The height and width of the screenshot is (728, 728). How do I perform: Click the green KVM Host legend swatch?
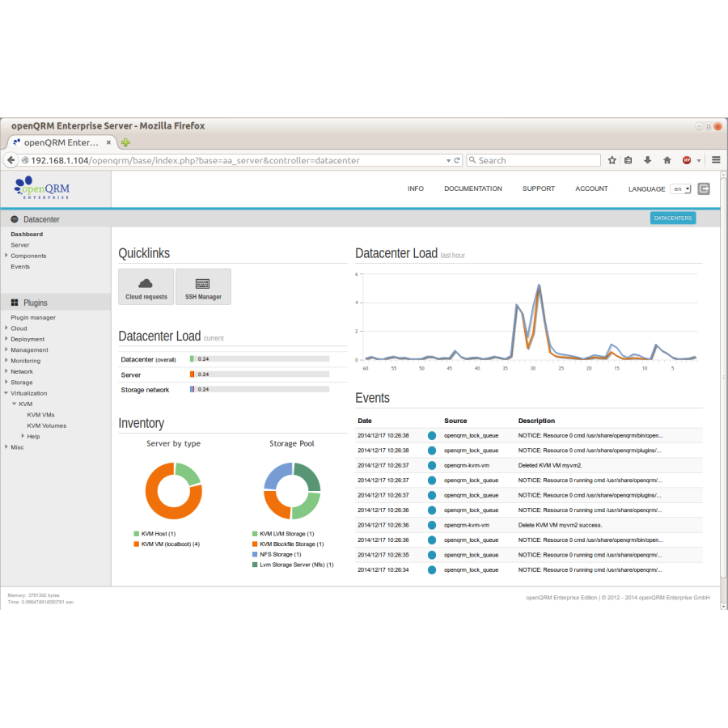pyautogui.click(x=137, y=534)
